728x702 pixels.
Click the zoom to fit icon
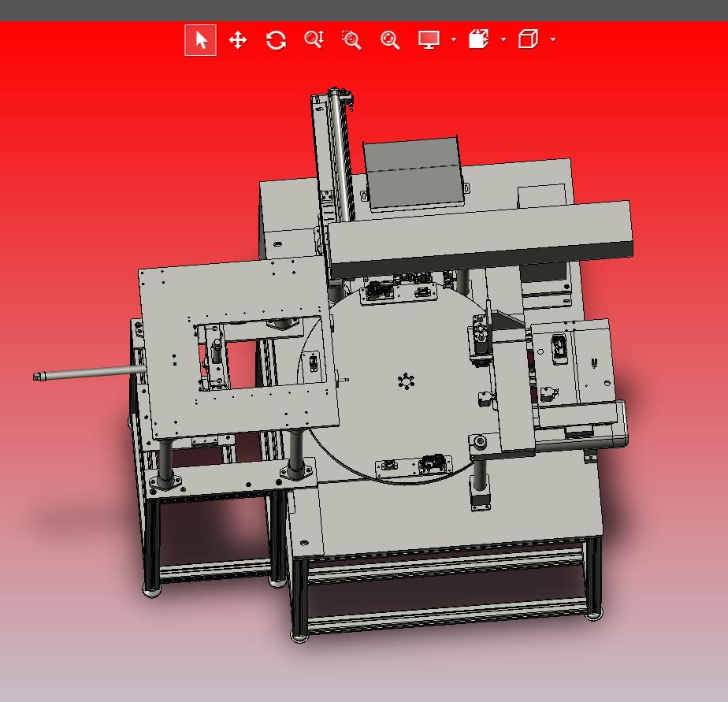coord(390,40)
